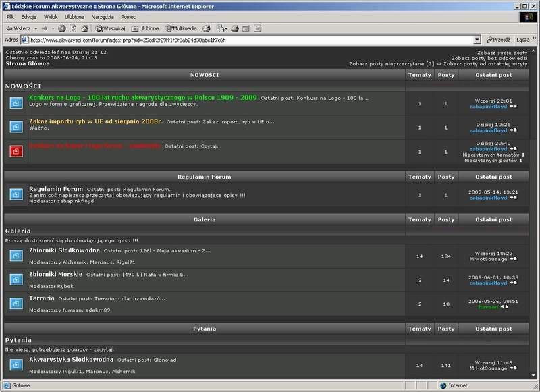Expand the Mail button dropdown arrow
The image size is (540, 392).
(x=227, y=28)
